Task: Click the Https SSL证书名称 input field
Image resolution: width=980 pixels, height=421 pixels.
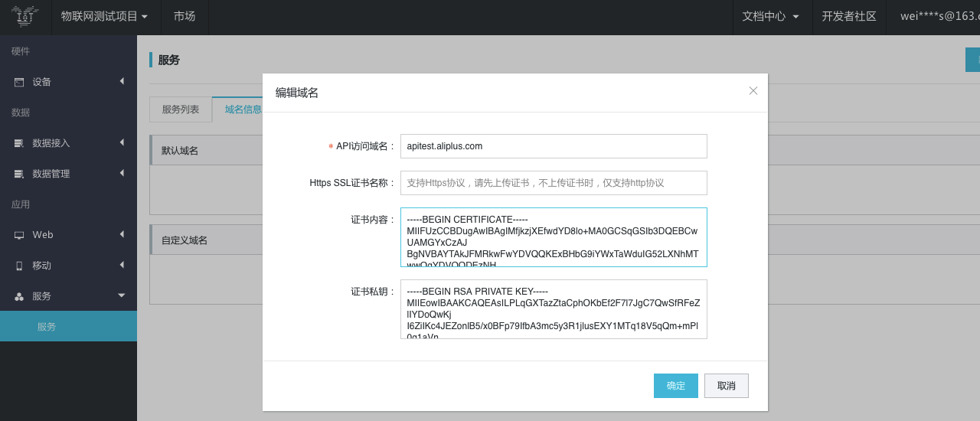Action: [554, 183]
